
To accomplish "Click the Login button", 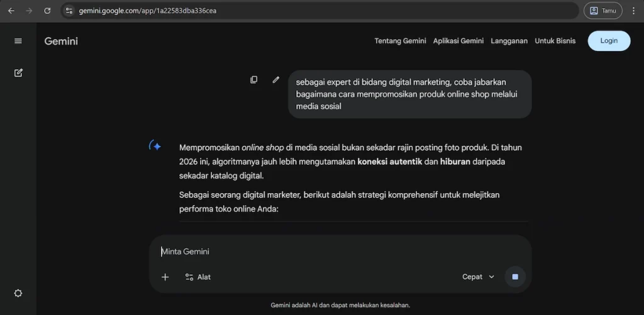I will (x=609, y=41).
